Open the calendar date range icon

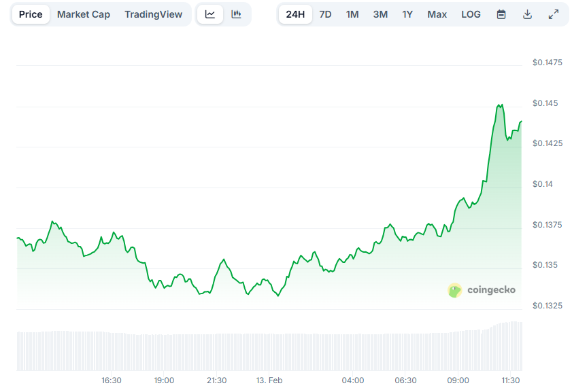click(x=501, y=14)
